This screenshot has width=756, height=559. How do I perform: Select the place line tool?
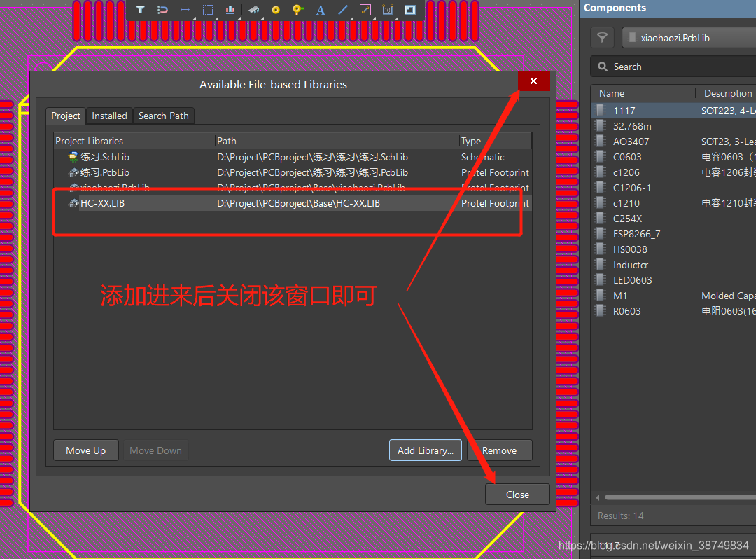point(343,10)
